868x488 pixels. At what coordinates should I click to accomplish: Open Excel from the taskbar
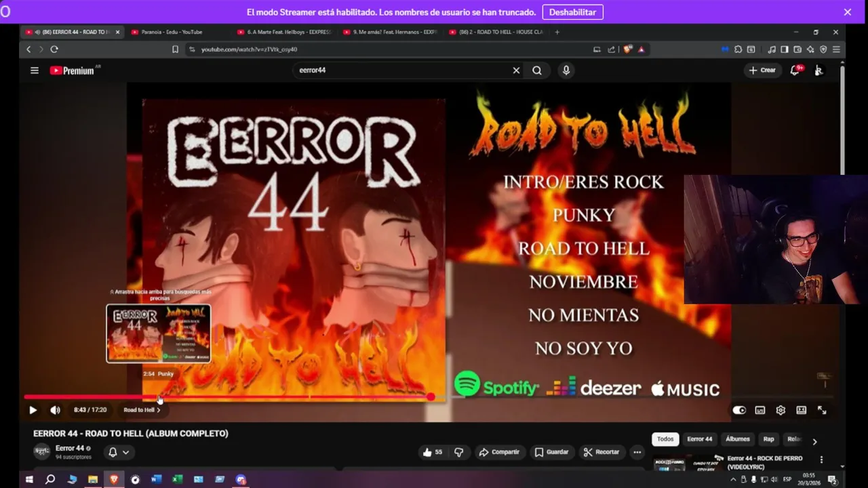point(177,479)
